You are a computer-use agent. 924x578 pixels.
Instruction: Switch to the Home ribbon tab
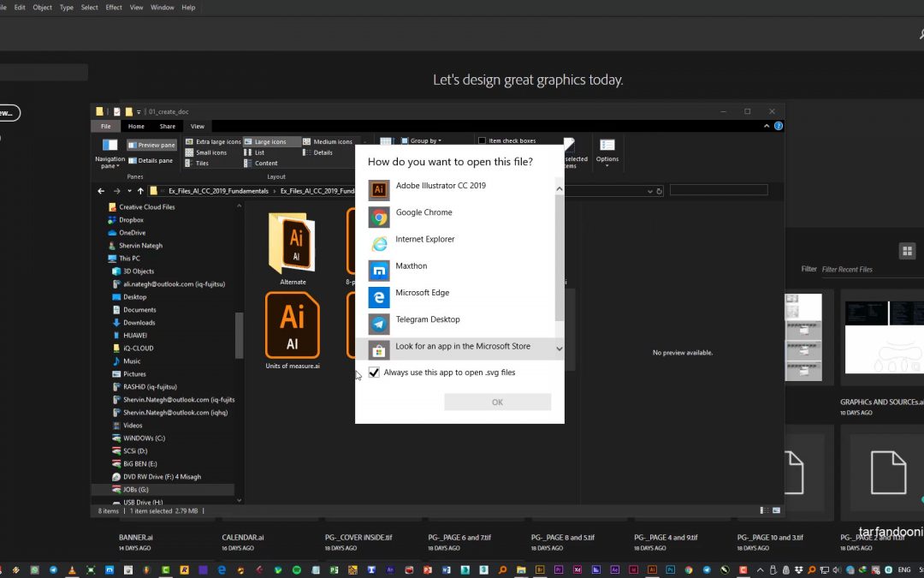(x=136, y=127)
